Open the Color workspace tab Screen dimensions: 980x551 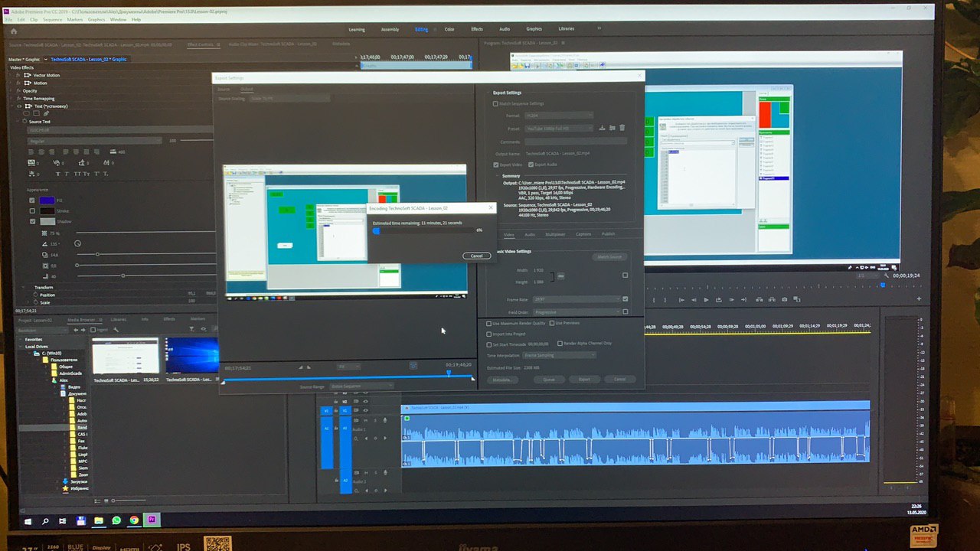point(449,29)
